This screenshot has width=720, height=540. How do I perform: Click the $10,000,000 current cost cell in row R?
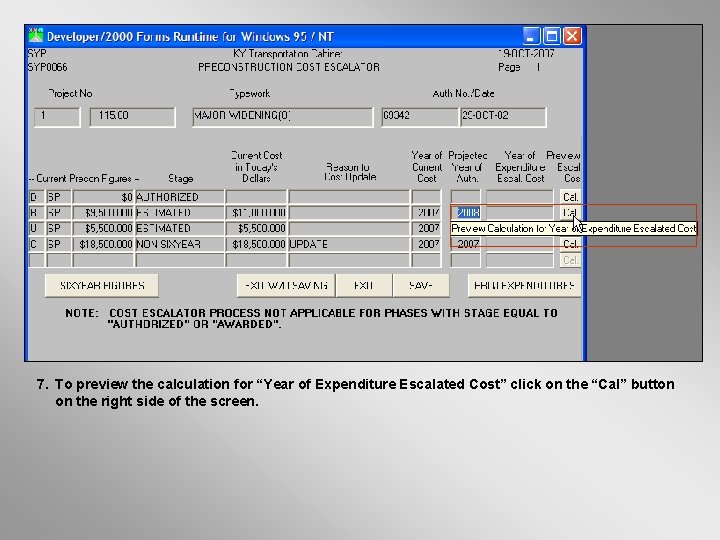tap(256, 213)
